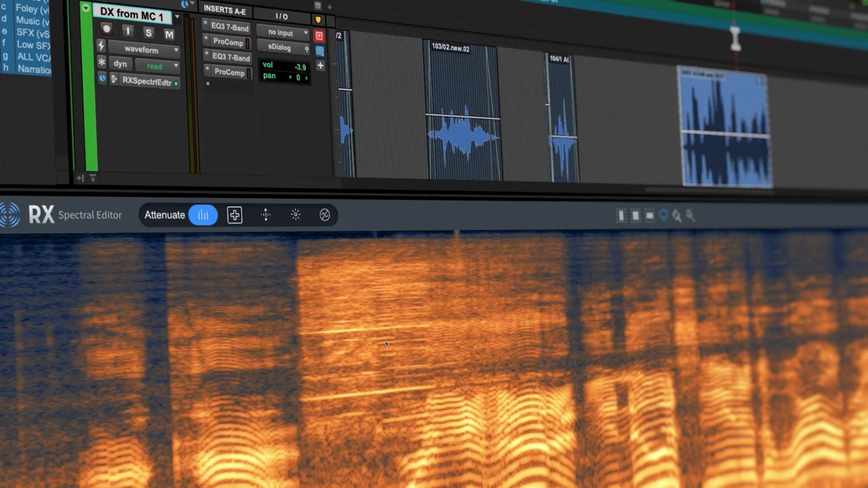Select the Low SFX group in the list
The image size is (868, 488).
coord(33,45)
